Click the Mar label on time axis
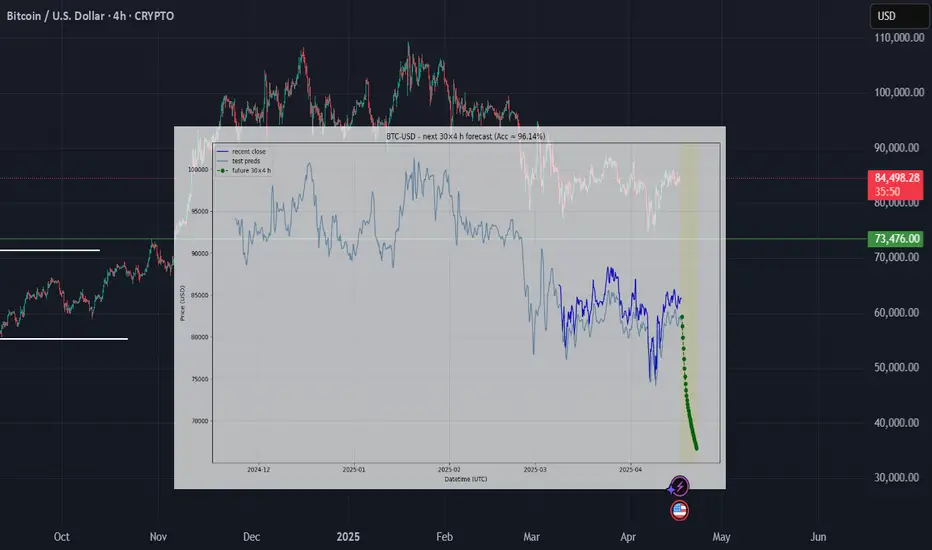Image resolution: width=932 pixels, height=550 pixels. coord(531,536)
